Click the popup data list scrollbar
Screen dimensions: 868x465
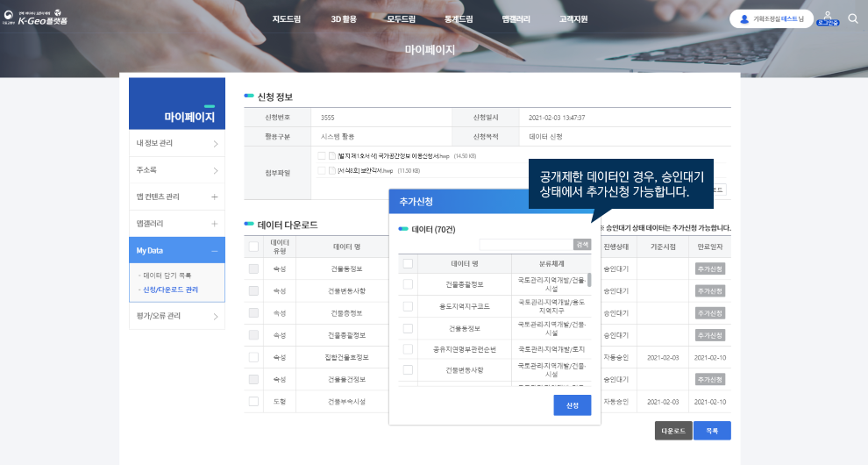click(589, 281)
